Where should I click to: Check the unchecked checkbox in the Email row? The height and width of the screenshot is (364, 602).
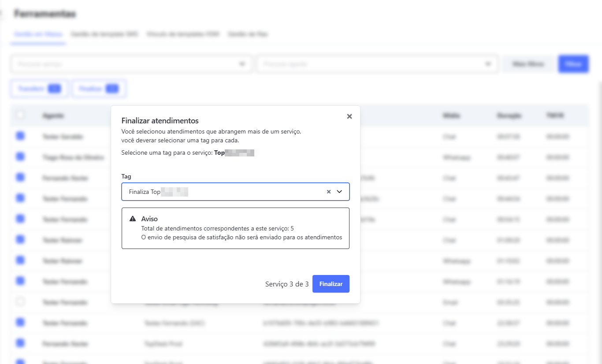[x=20, y=302]
